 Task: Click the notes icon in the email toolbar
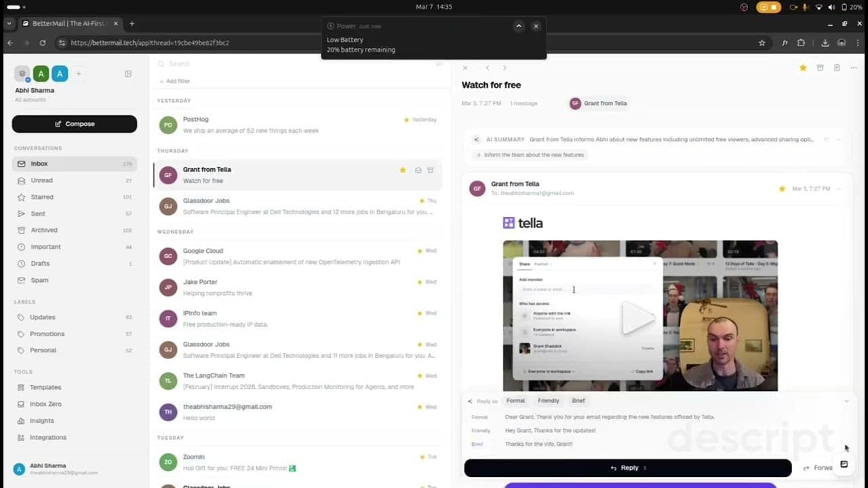837,68
